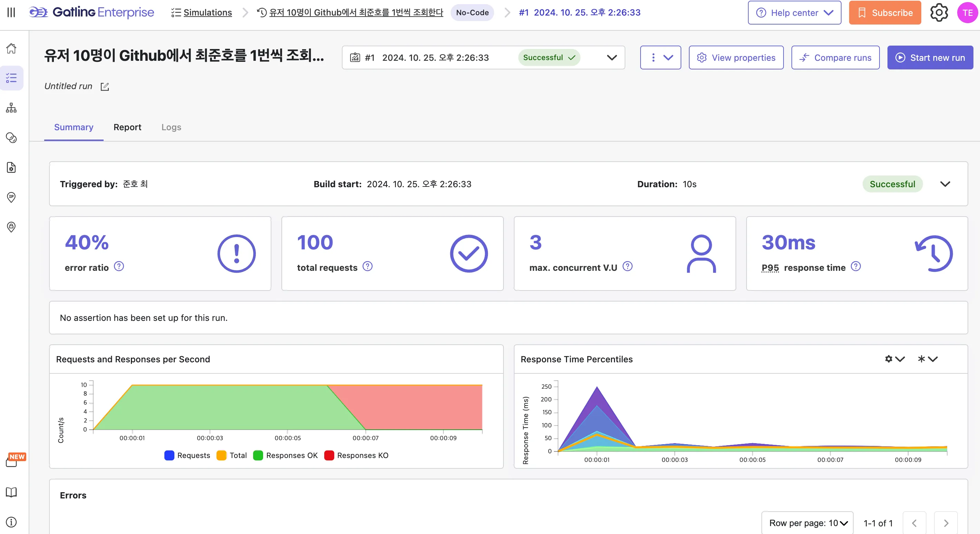The image size is (980, 534).
Task: Click the P95 response time help icon
Action: pyautogui.click(x=856, y=266)
